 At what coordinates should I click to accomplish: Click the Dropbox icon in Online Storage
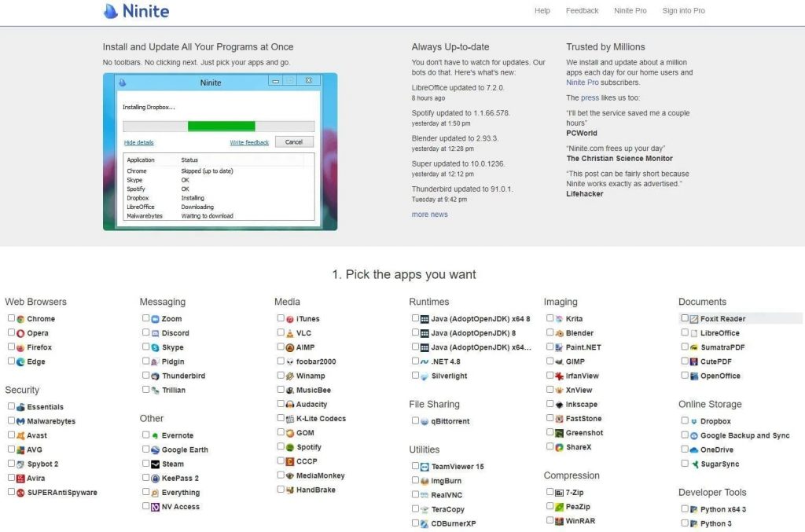point(694,421)
